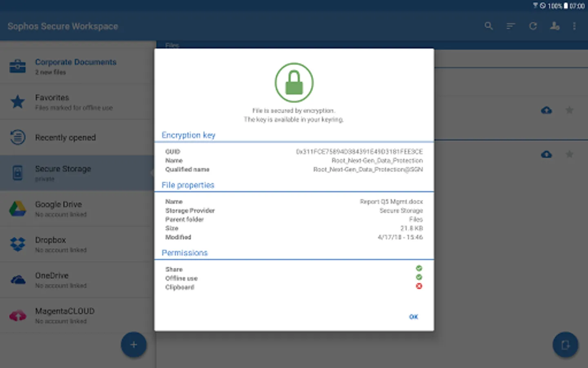Click the Parent folder value Files
Screen dimensions: 588x368
click(x=416, y=220)
